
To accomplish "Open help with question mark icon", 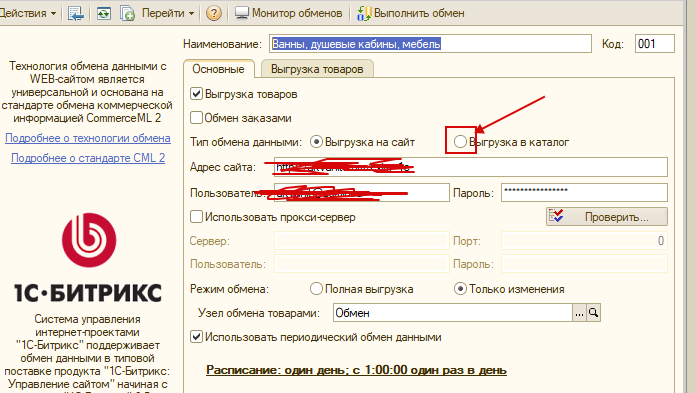I will click(x=214, y=13).
